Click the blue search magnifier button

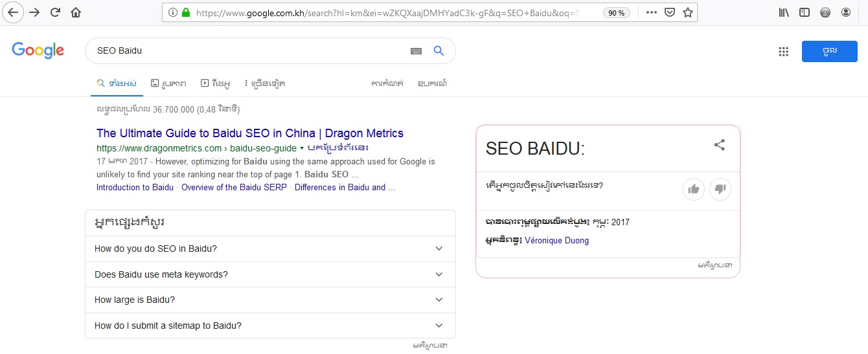(439, 51)
